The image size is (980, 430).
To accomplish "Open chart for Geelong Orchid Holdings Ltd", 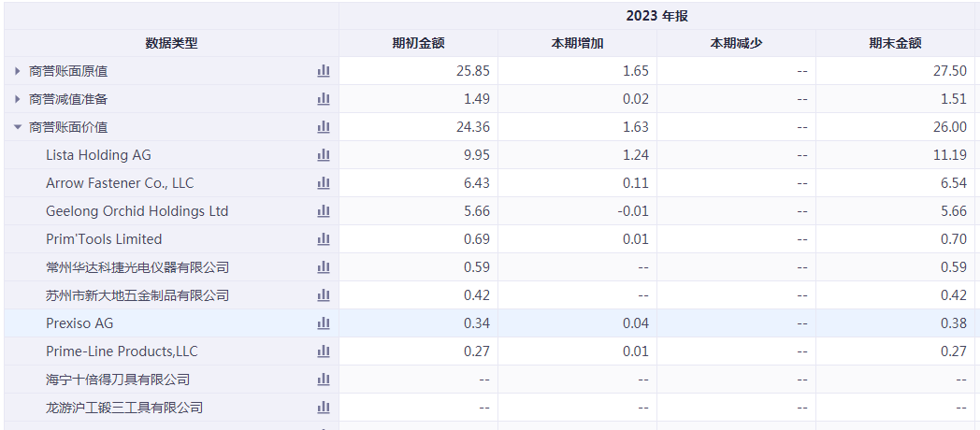I will (324, 211).
